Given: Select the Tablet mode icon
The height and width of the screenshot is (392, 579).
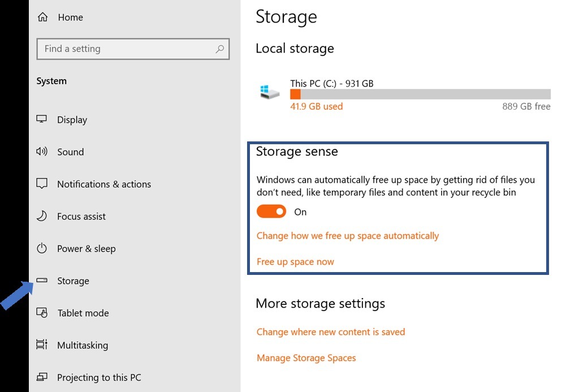Looking at the screenshot, I should 42,313.
